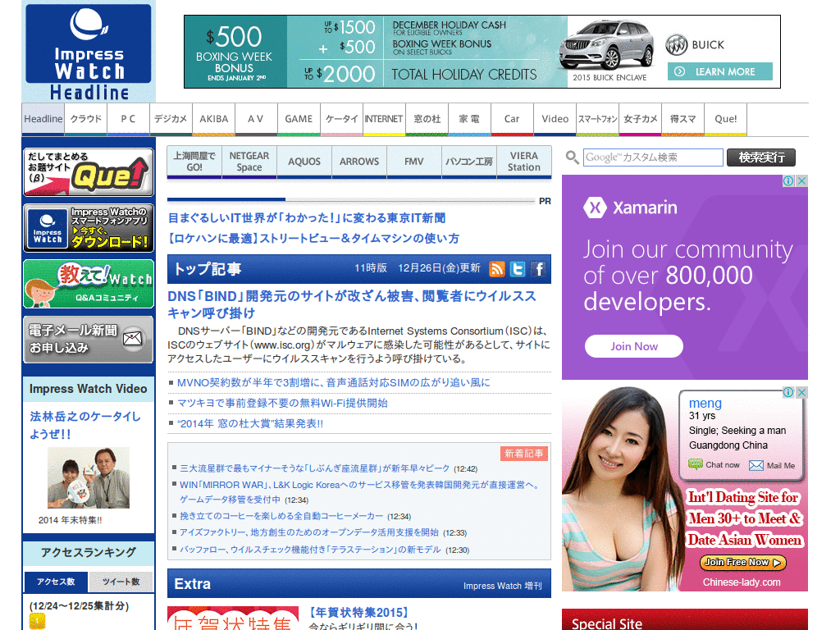The width and height of the screenshot is (840, 630).
Task: Select the 上海問屋で GO! sponsor tab
Action: pyautogui.click(x=194, y=162)
